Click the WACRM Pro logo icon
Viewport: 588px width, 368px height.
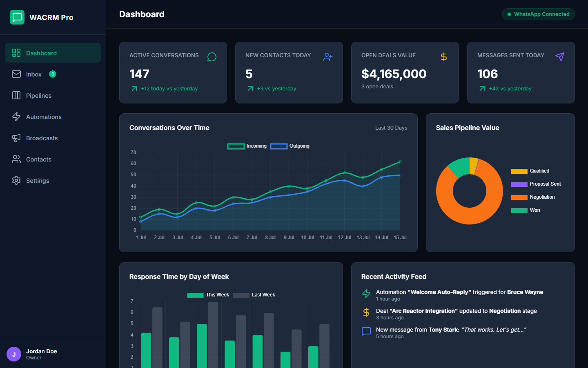tap(17, 17)
